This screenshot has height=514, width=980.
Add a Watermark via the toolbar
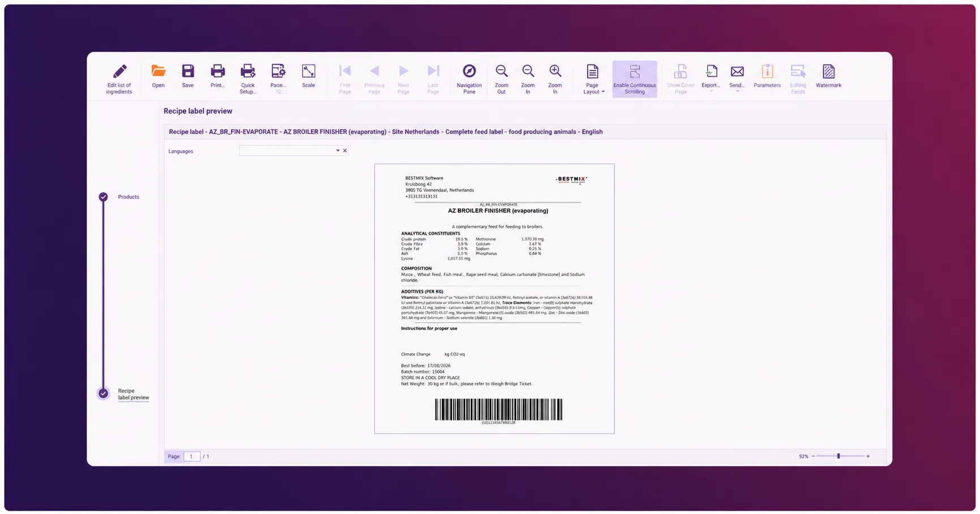(x=828, y=75)
